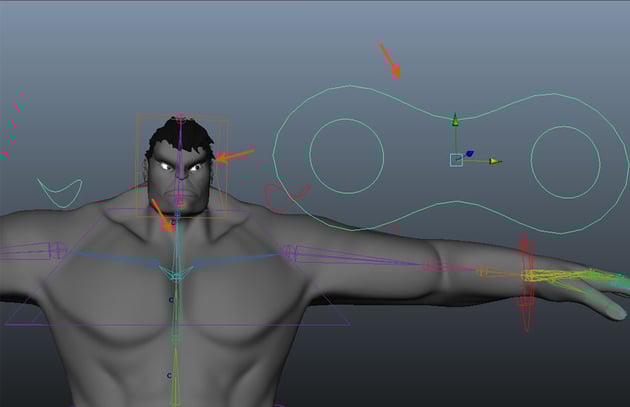Select the orange arrow pointing at the head
Viewport: 630px width, 407px height.
235,155
